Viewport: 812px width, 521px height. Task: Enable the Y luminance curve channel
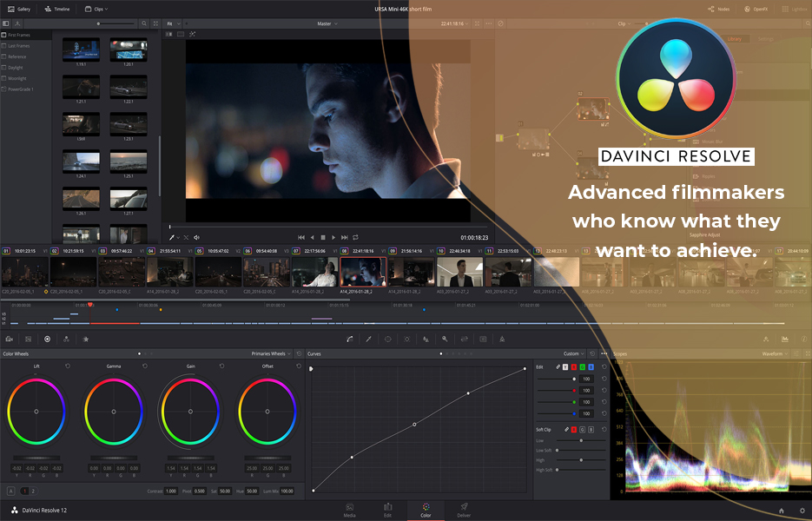pyautogui.click(x=565, y=366)
